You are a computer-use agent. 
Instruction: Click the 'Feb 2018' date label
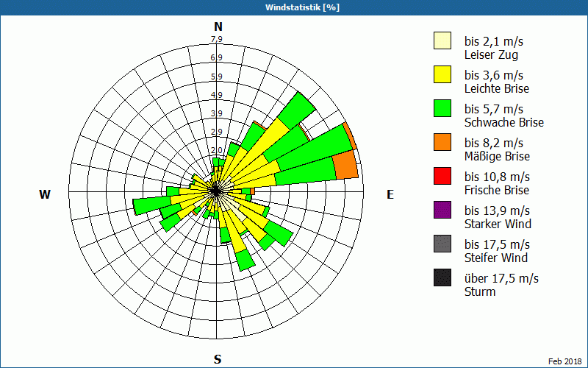pos(564,361)
